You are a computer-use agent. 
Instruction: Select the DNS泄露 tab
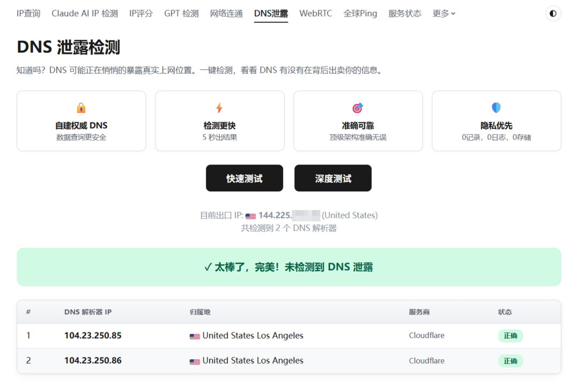coord(271,13)
